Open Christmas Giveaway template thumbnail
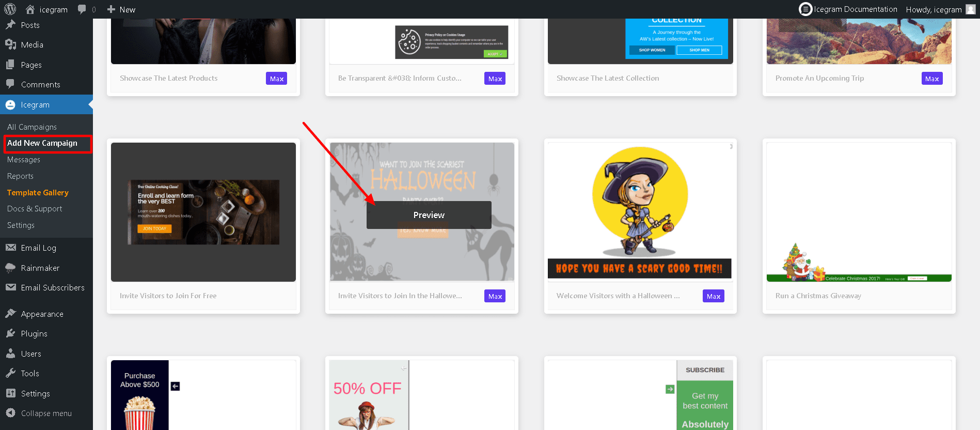Viewport: 980px width, 430px height. coord(859,212)
